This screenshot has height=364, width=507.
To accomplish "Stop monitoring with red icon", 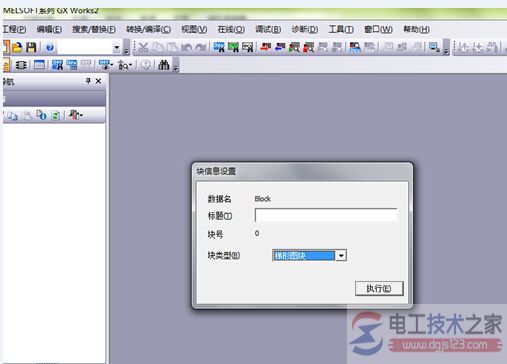I will tap(308, 47).
